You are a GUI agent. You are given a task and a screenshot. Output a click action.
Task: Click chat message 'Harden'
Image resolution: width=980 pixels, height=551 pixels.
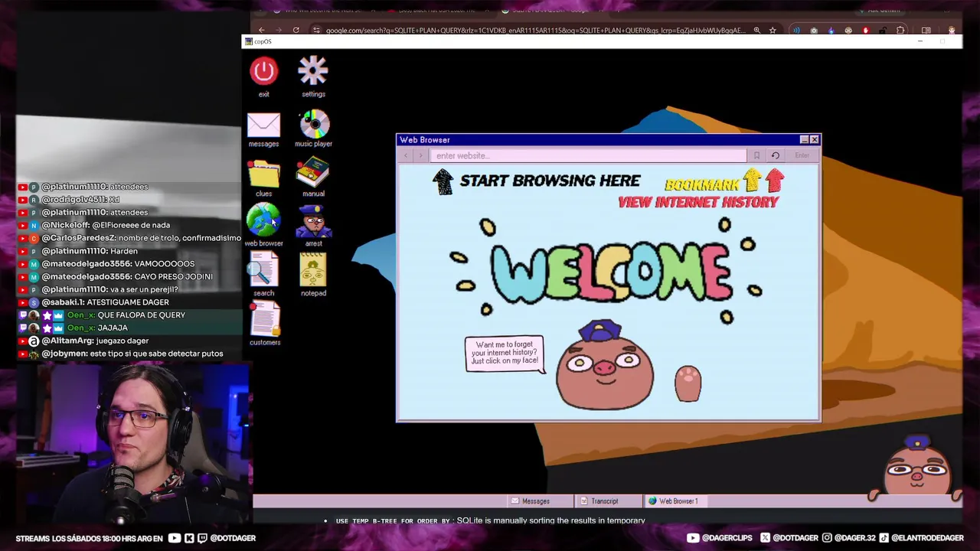pos(123,251)
